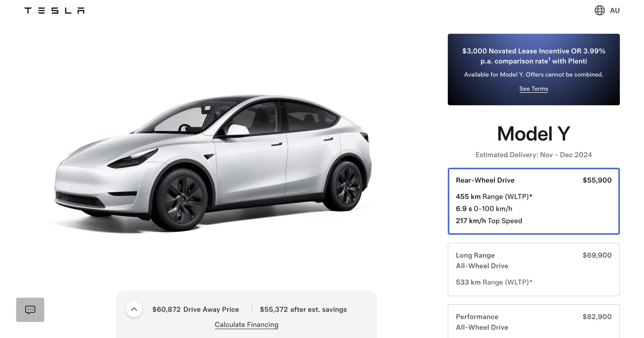Viewport: 644px width, 338px height.
Task: Open the chat bubble support icon
Action: coord(30,310)
